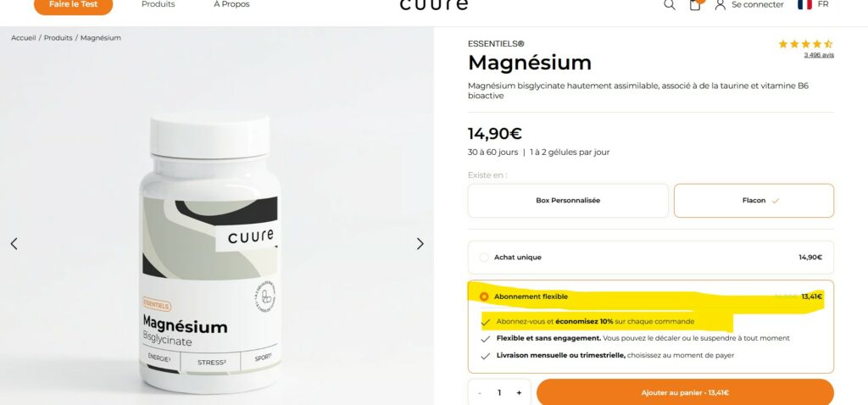Select the Abonnement flexible radio option
This screenshot has width=868, height=405.
pos(484,297)
